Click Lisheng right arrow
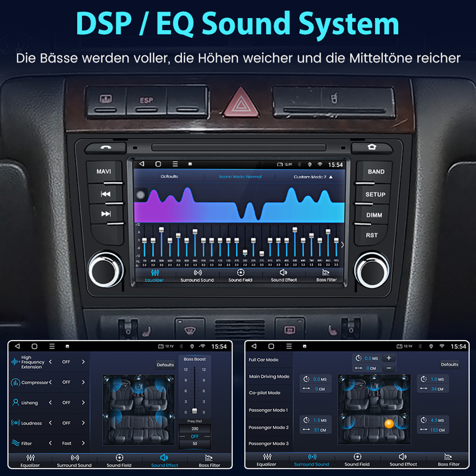 tap(83, 402)
